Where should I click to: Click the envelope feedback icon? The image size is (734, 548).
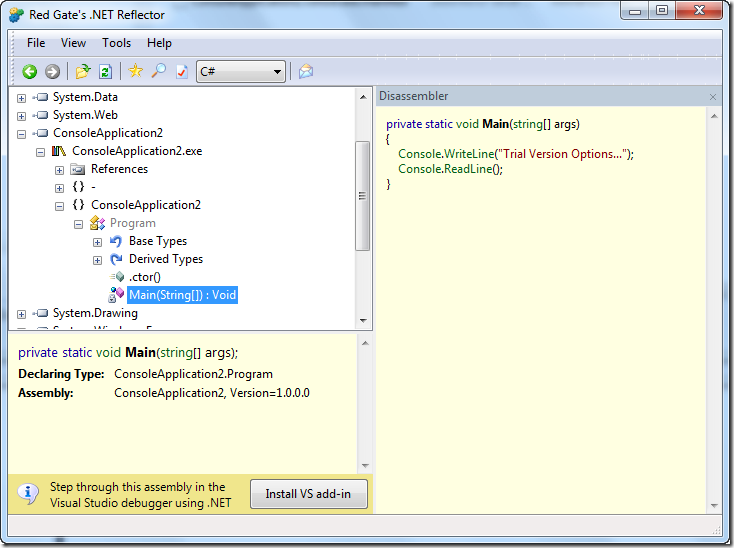click(306, 71)
